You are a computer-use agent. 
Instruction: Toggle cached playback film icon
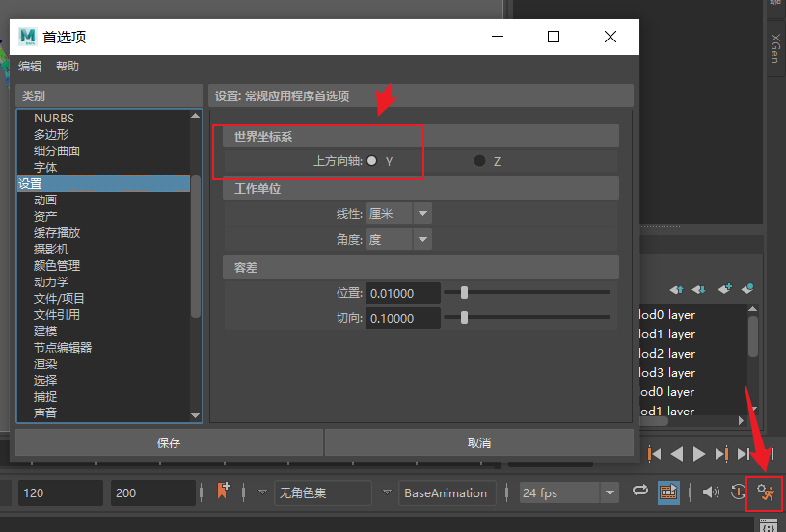[x=668, y=492]
